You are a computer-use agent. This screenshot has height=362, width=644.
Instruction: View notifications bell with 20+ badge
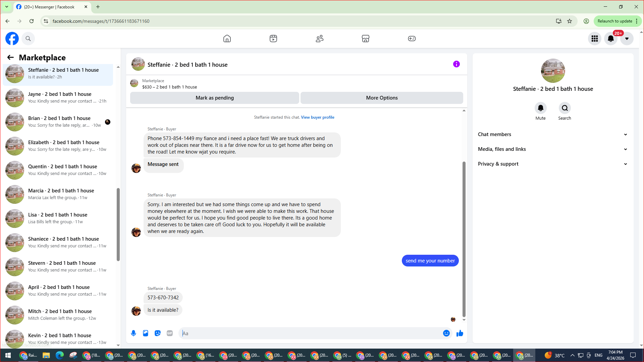611,39
